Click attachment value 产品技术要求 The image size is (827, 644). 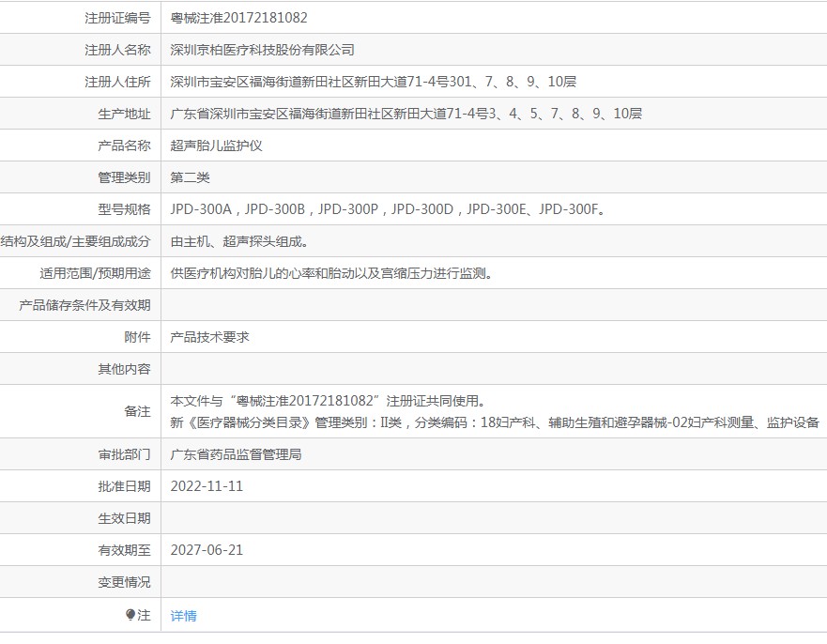pyautogui.click(x=209, y=338)
